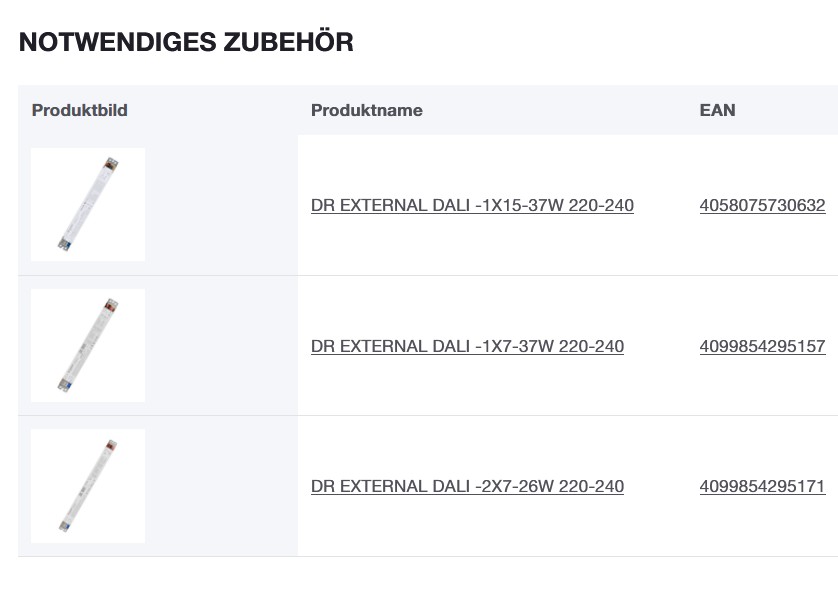Click the EAN column header
The width and height of the screenshot is (838, 611).
click(x=717, y=110)
